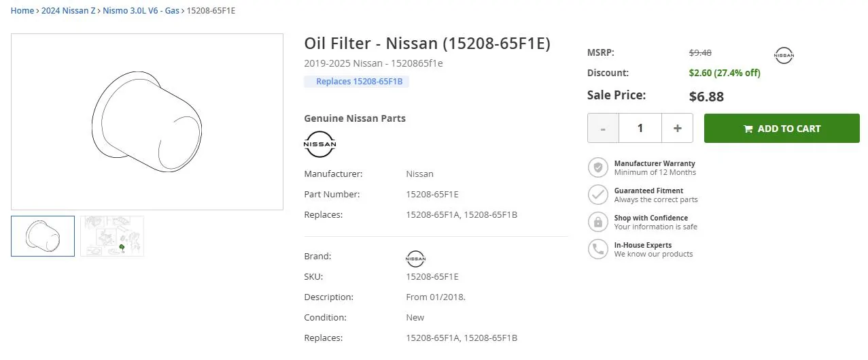Click the Part Number value 15208-65F1E

(x=432, y=194)
